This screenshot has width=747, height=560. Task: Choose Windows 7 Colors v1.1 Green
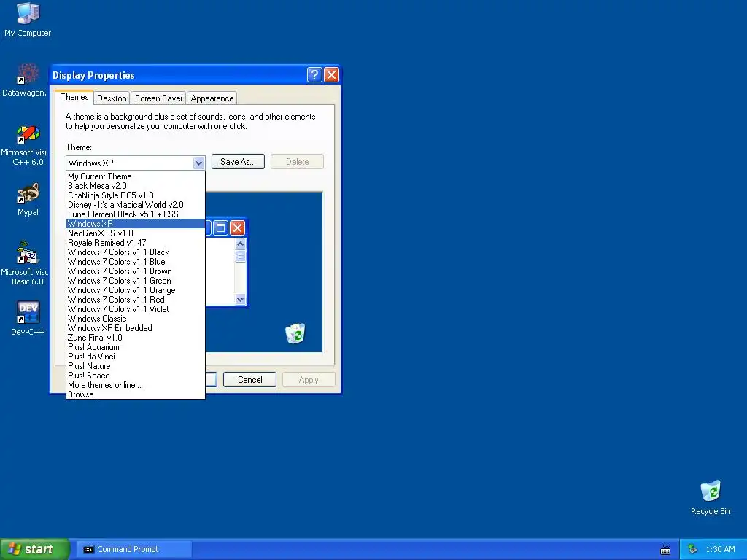point(135,281)
